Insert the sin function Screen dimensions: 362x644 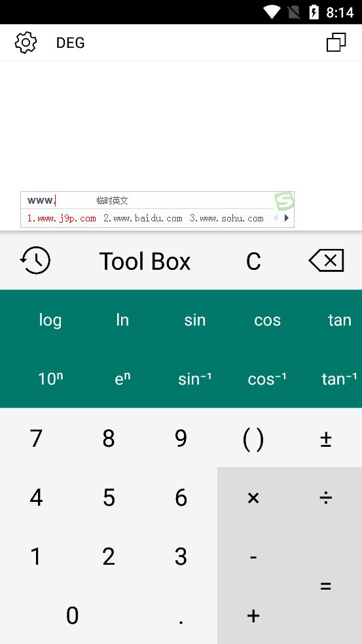(x=195, y=320)
